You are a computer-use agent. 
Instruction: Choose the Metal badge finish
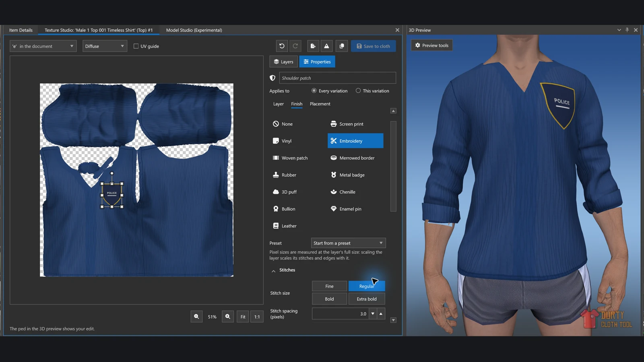(355, 175)
